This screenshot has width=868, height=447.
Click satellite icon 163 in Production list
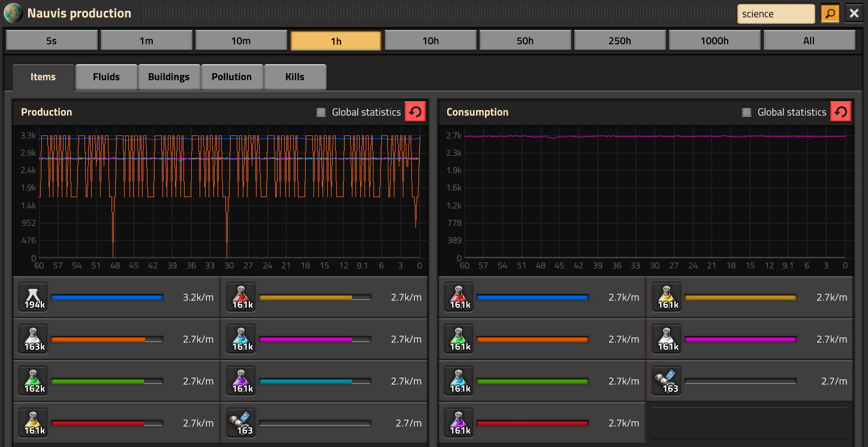click(241, 423)
